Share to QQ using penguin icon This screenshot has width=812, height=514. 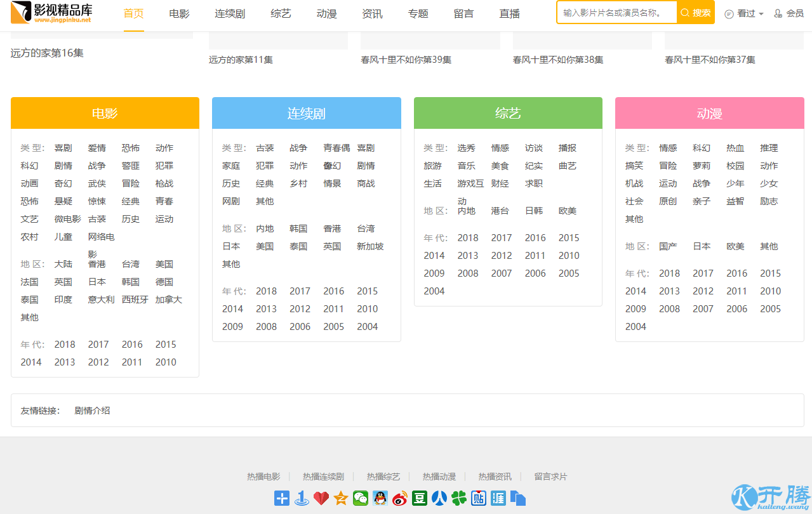[x=380, y=498]
